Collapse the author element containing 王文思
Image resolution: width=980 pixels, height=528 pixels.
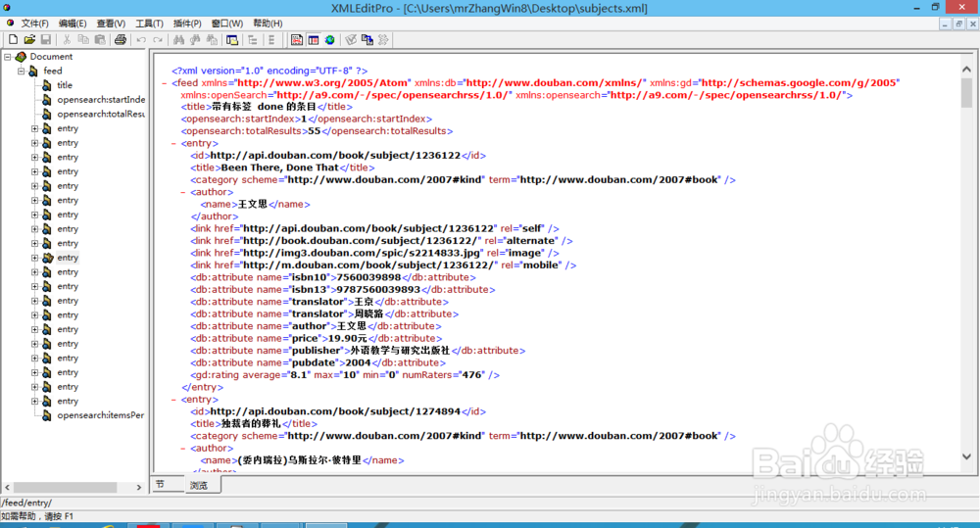183,192
